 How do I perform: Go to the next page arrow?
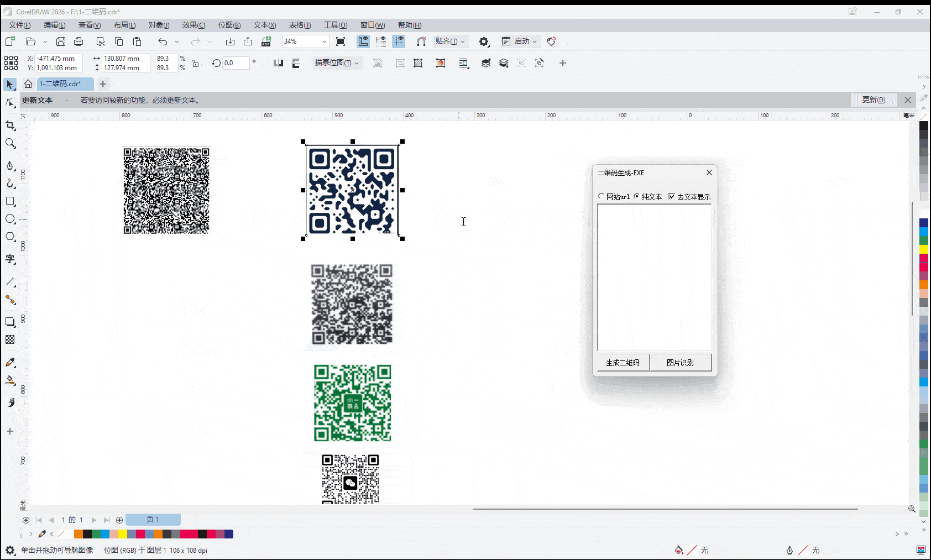click(x=94, y=520)
